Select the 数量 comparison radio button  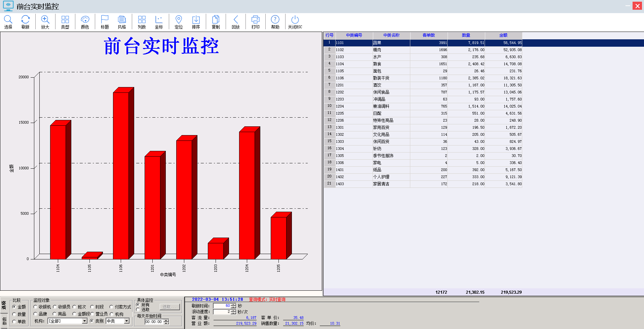[14, 314]
